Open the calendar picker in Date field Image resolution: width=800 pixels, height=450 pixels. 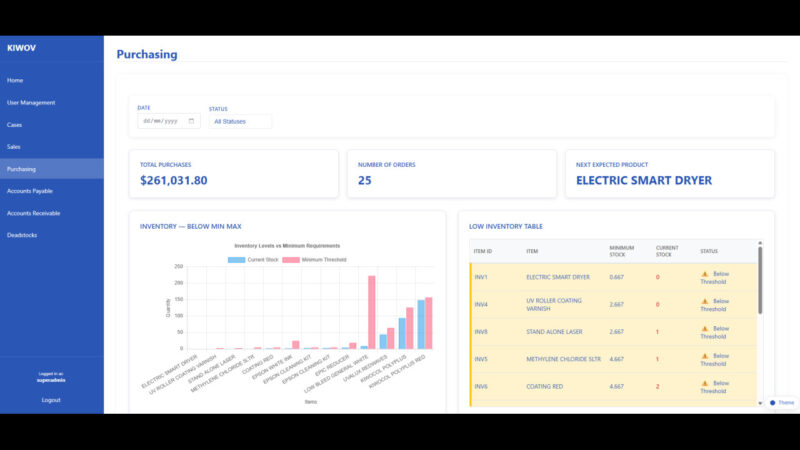(191, 121)
